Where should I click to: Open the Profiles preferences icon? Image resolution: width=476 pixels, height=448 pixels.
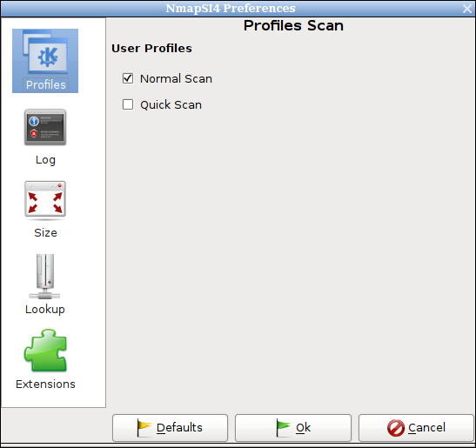click(x=45, y=52)
